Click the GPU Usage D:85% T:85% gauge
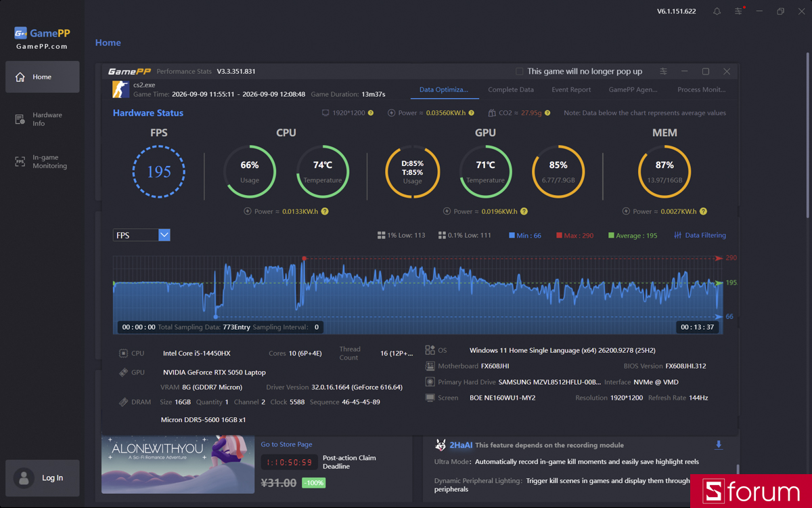The width and height of the screenshot is (812, 508). click(x=413, y=171)
